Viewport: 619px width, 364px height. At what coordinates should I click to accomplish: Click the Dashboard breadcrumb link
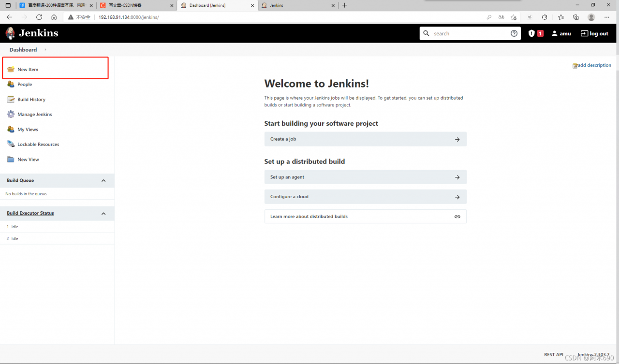pos(23,50)
